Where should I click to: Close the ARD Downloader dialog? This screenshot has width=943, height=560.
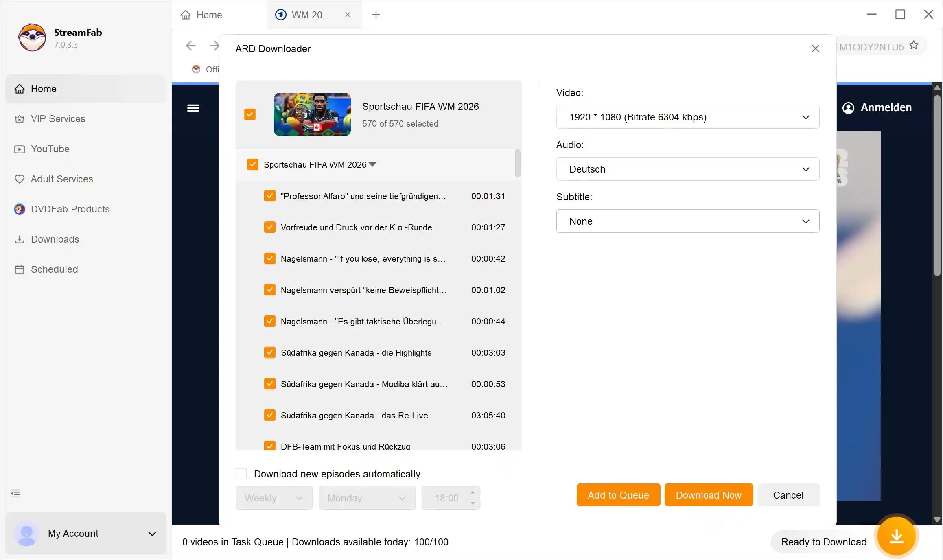coord(815,48)
